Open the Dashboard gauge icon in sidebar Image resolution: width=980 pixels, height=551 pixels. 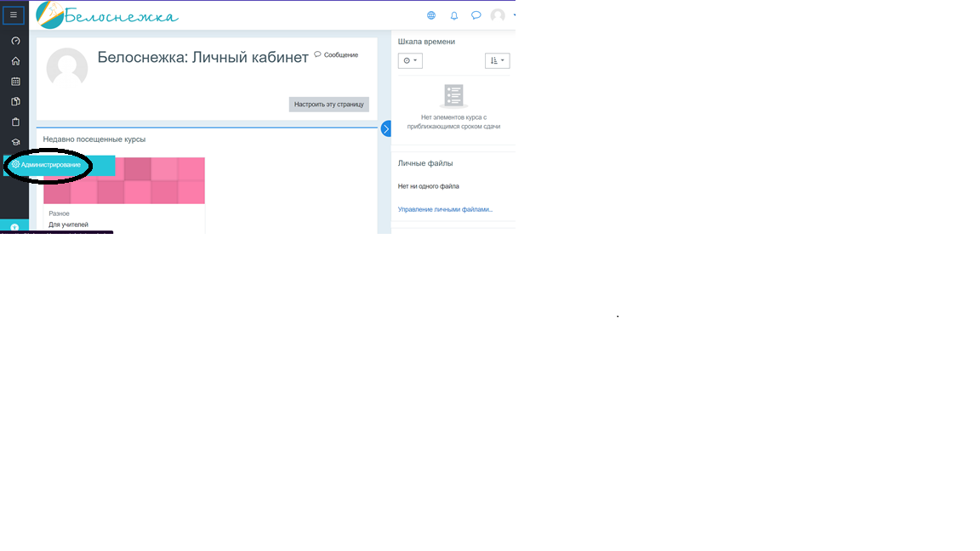[x=15, y=41]
